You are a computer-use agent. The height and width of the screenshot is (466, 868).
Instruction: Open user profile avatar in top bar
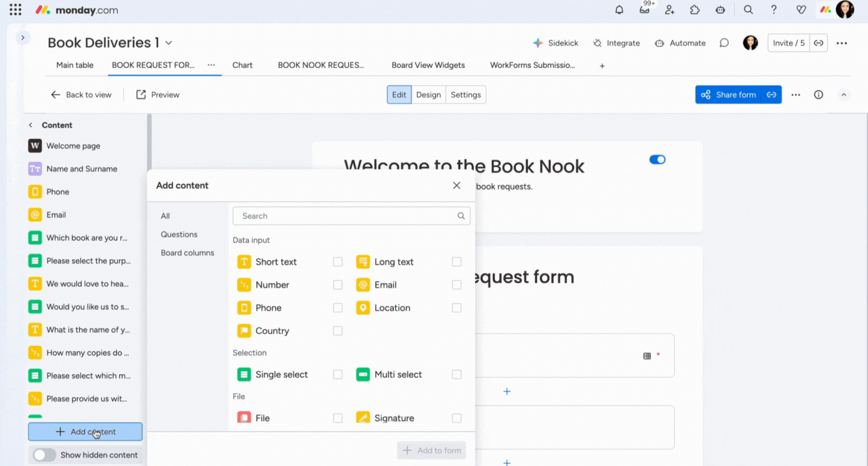tap(845, 9)
